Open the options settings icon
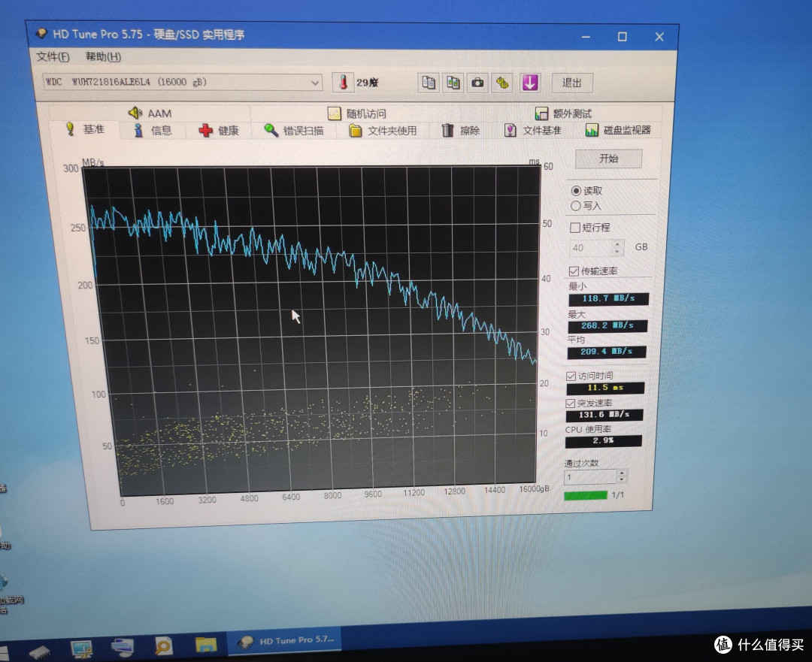This screenshot has height=662, width=812. (502, 83)
